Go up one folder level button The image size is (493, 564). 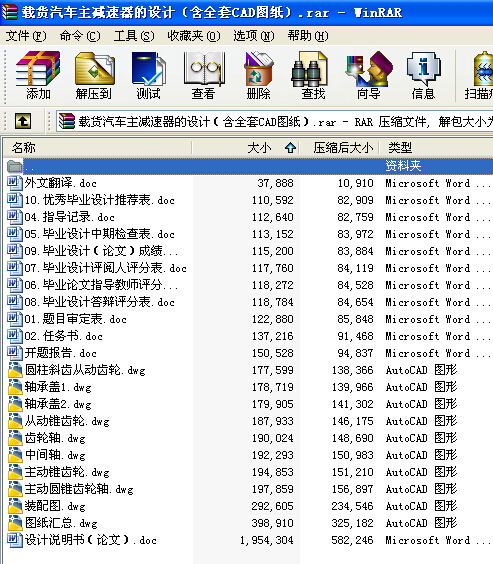(x=23, y=121)
